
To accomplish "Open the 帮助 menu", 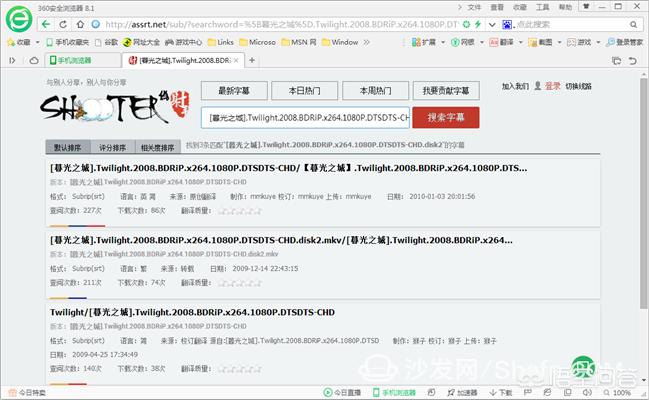I will (x=565, y=7).
